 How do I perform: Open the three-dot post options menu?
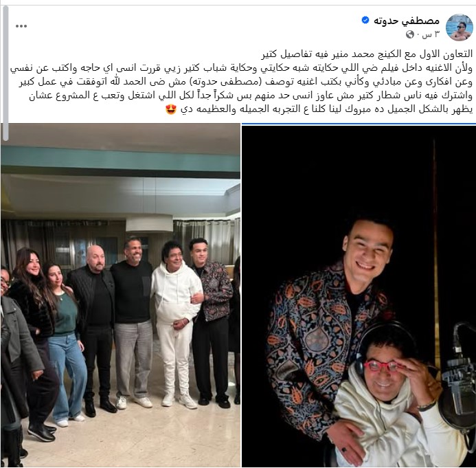coord(21,26)
